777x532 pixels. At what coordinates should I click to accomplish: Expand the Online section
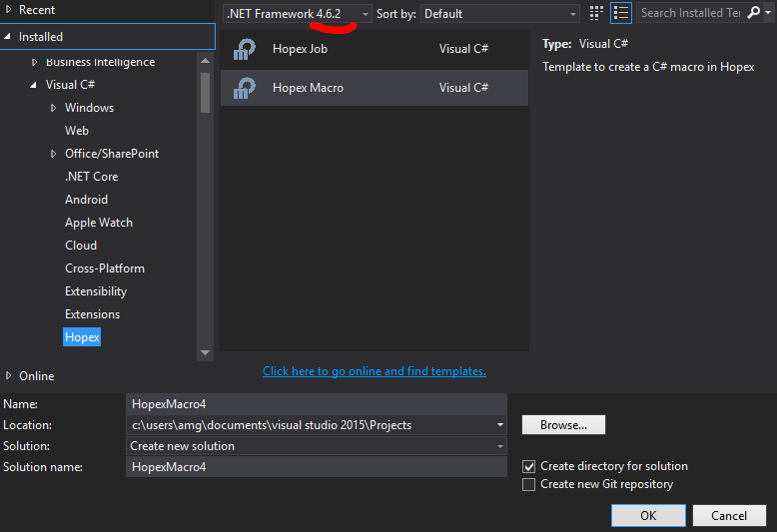pos(9,376)
